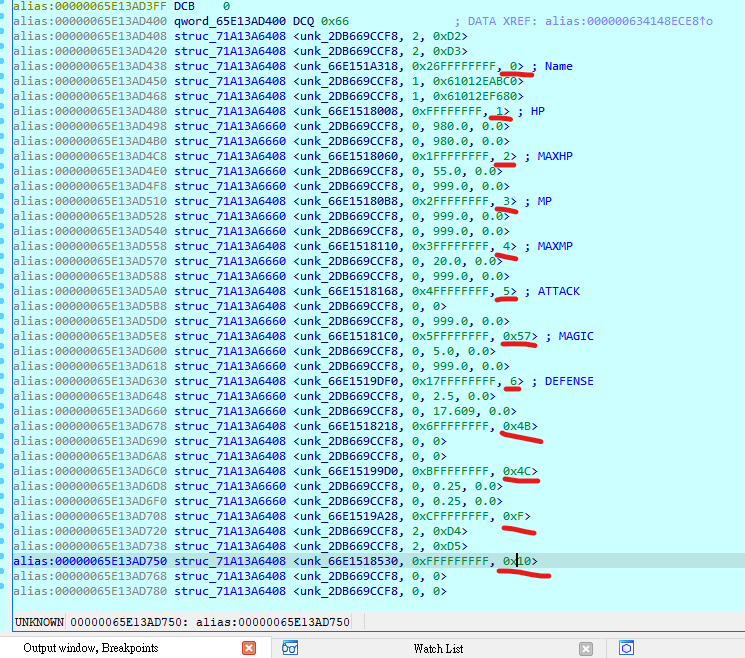
Task: Click value 0x61012EF680
Action: click(x=475, y=96)
